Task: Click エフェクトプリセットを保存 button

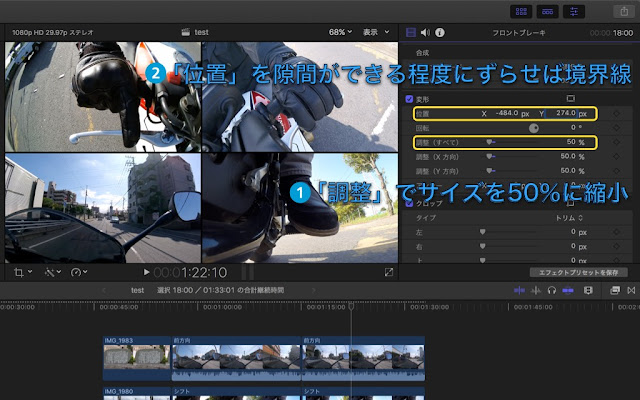Action: click(x=579, y=272)
